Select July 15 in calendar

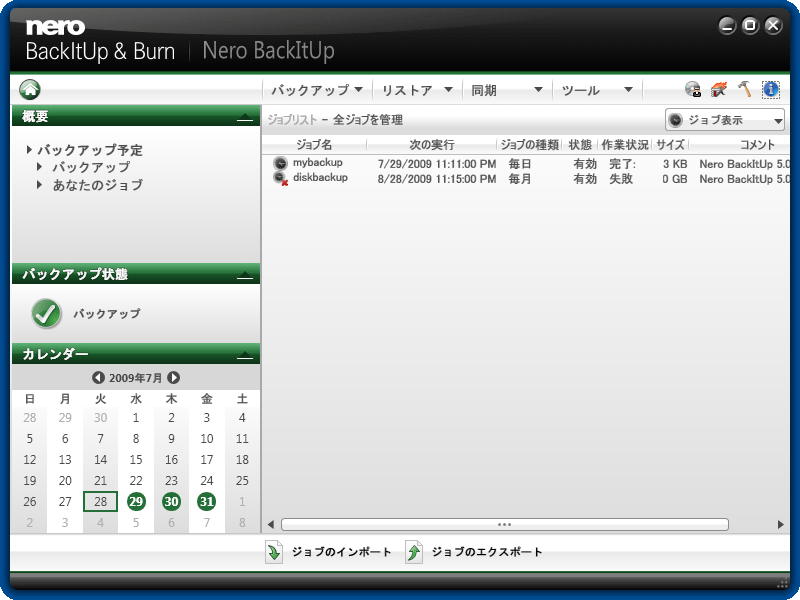pos(136,460)
